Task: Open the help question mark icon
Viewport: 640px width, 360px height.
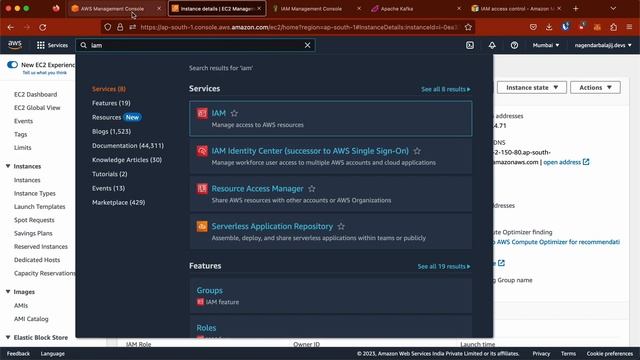Action: coord(514,45)
